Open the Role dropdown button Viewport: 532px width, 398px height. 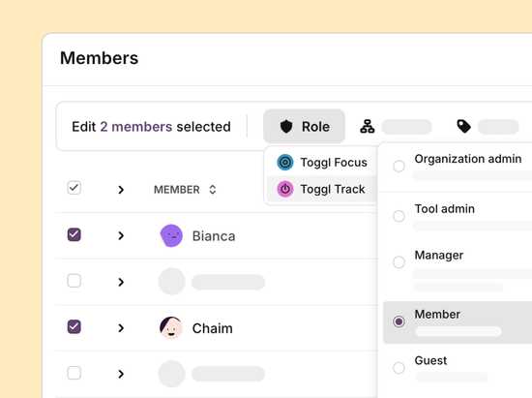[x=304, y=126]
